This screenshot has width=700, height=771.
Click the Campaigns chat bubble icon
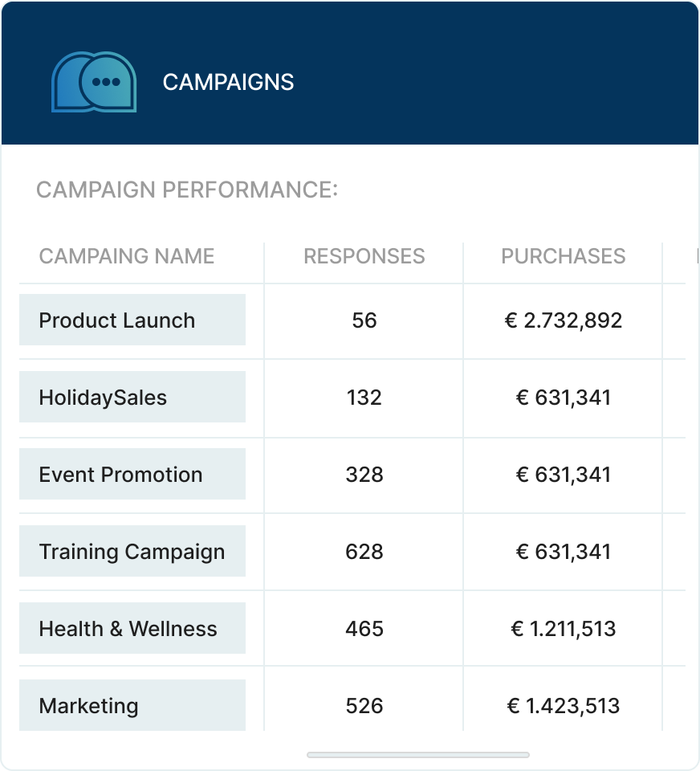[x=94, y=82]
